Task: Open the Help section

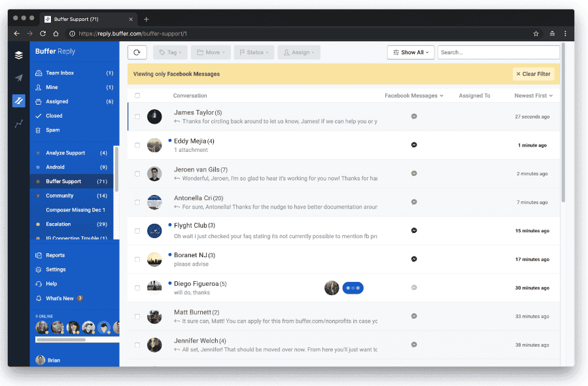Action: (x=51, y=283)
